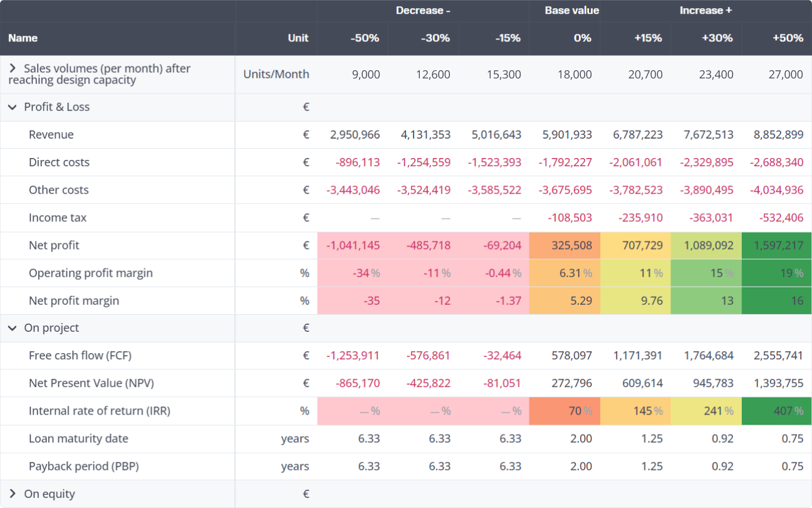The image size is (812, 508).
Task: Click the net profit cell 1,597,217
Action: 776,245
